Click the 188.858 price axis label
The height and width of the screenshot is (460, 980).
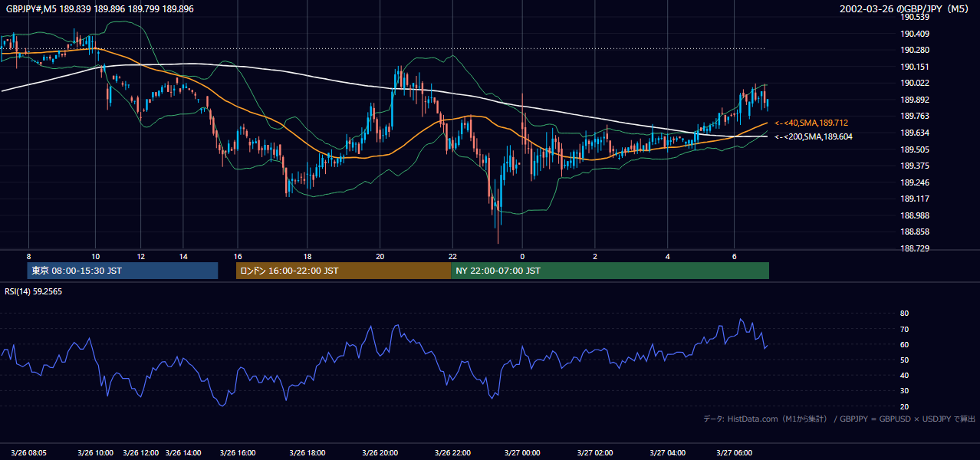click(916, 232)
